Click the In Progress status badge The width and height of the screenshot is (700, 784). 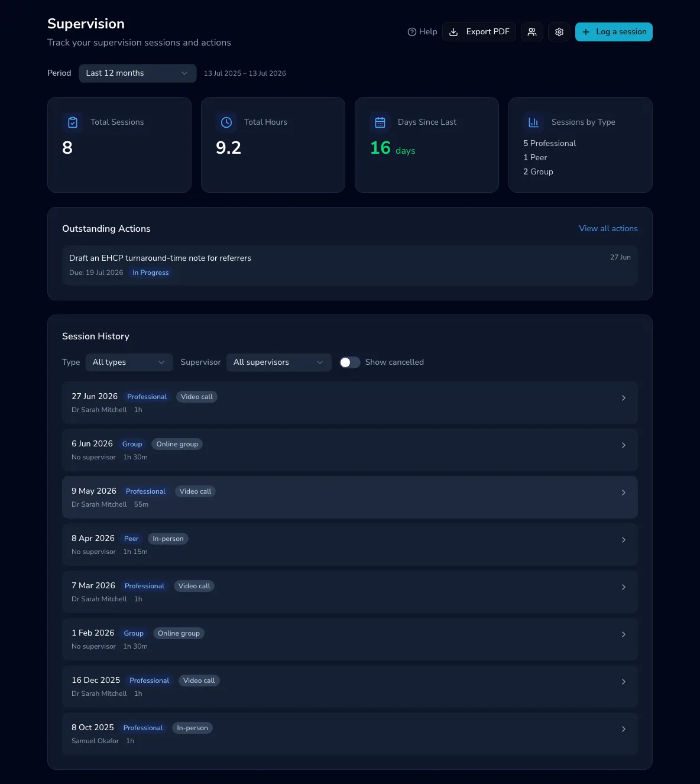point(151,273)
